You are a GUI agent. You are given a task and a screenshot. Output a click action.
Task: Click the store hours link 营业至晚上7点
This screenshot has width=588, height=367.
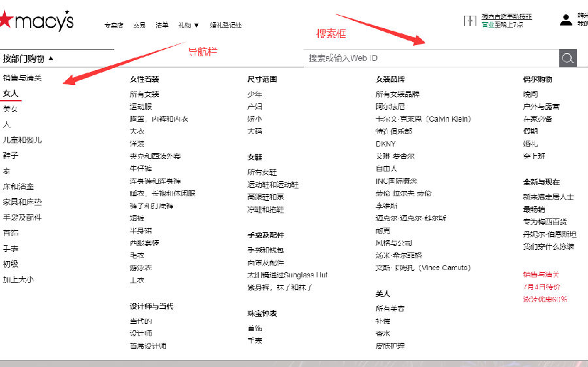click(502, 24)
